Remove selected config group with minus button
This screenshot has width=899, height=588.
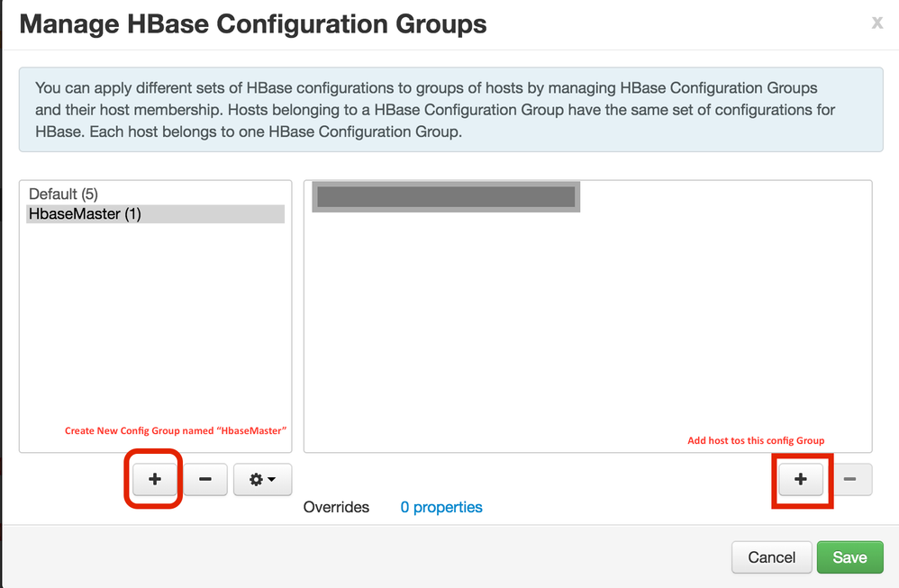(x=205, y=480)
